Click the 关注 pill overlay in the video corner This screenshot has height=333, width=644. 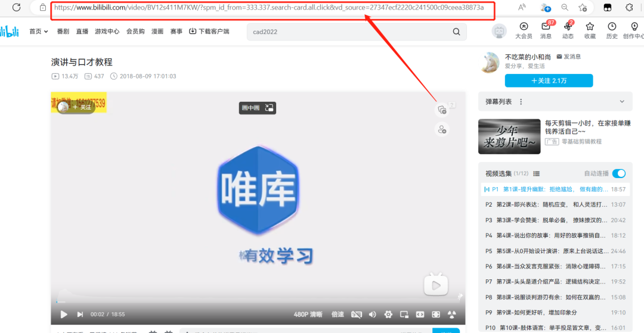76,107
